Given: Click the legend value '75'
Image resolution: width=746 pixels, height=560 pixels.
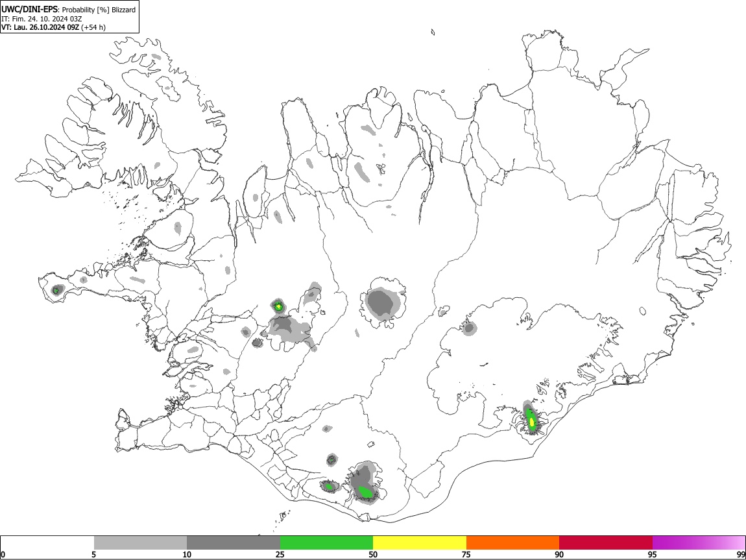Looking at the screenshot, I should 466,554.
